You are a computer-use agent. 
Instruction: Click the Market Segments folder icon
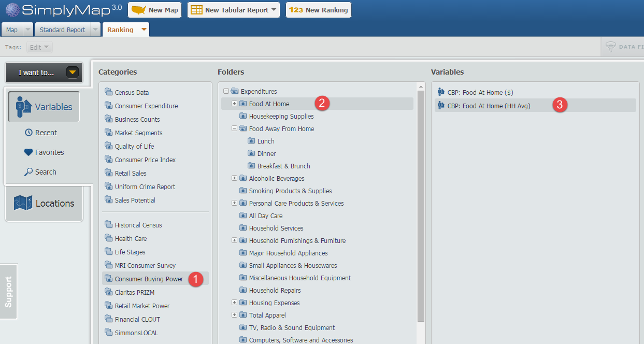point(108,133)
